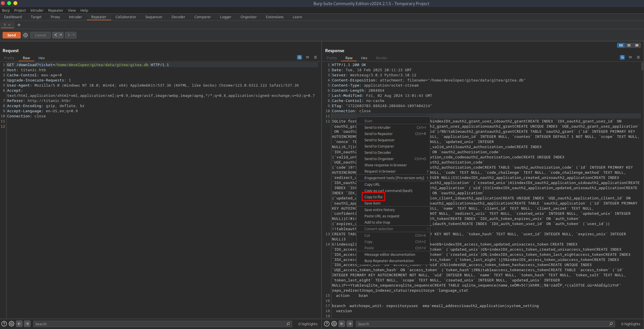Go back to previous request in history
The height and width of the screenshot is (329, 644).
[x=56, y=35]
